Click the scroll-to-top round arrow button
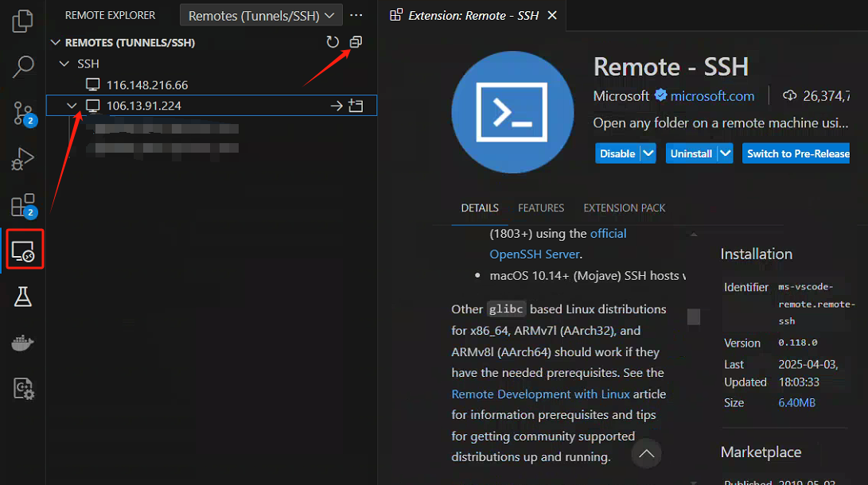Image resolution: width=868 pixels, height=485 pixels. [x=646, y=453]
